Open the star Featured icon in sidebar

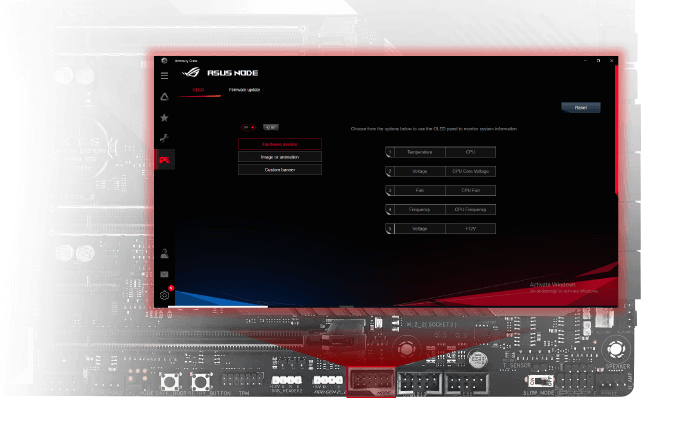(x=164, y=118)
